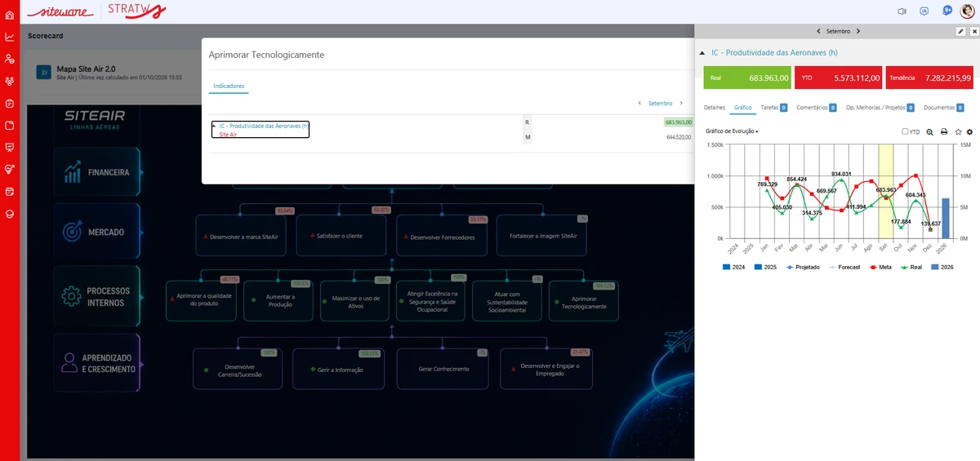980x461 pixels.
Task: Select the Gerir a Informação objective box
Action: tap(340, 370)
